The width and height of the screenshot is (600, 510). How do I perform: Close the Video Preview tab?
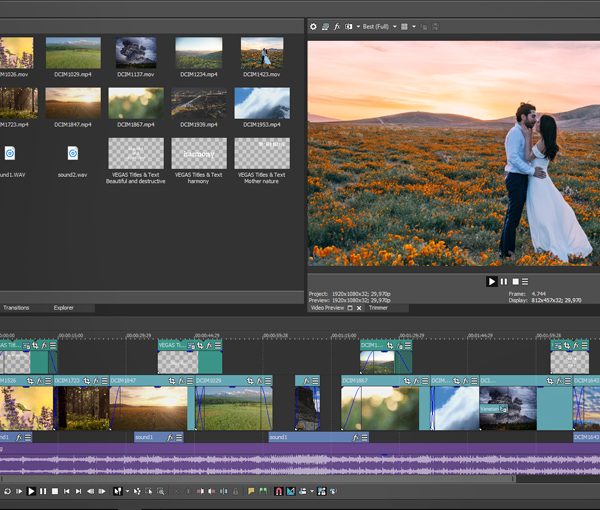pos(359,308)
